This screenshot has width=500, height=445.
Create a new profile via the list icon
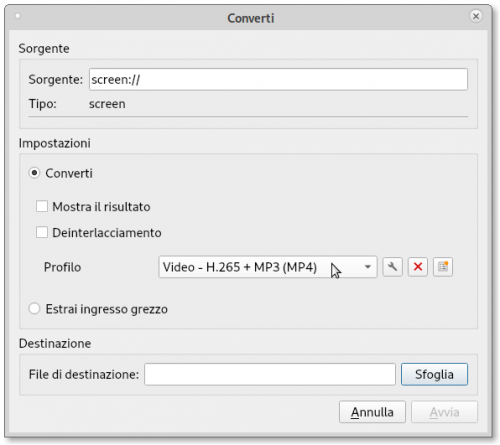443,267
